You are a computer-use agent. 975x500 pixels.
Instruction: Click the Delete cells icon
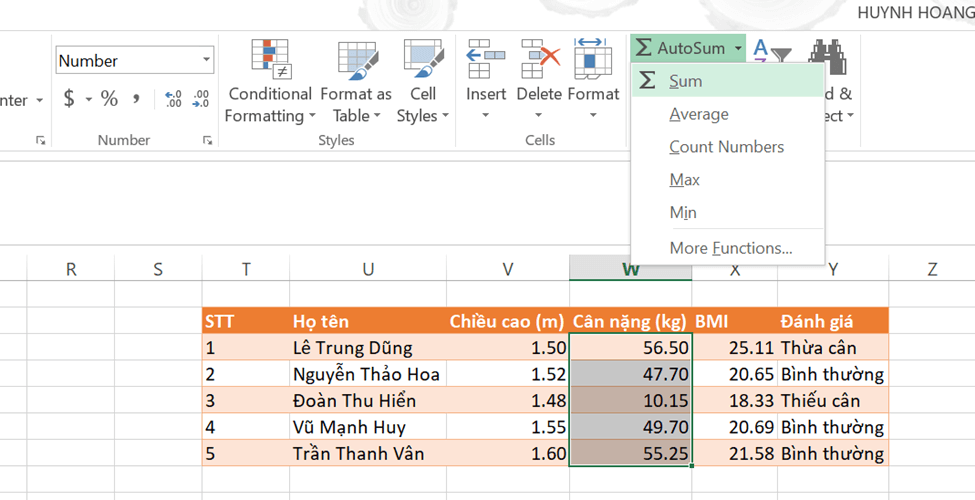pos(539,59)
